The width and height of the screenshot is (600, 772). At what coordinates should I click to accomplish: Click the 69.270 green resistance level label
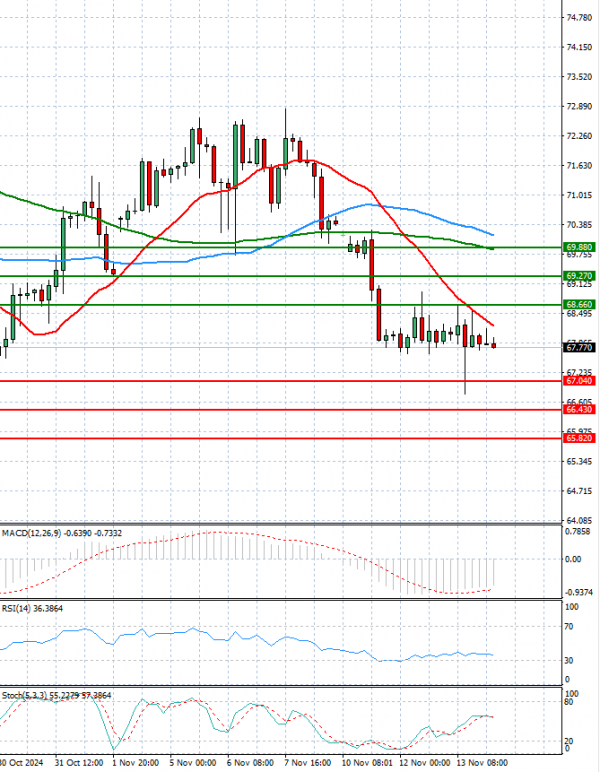click(x=579, y=276)
